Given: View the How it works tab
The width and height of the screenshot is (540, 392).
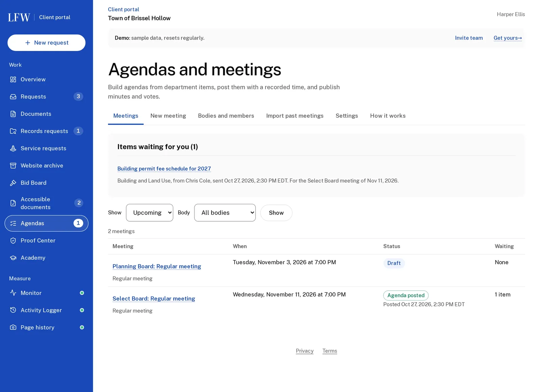Looking at the screenshot, I should 388,116.
